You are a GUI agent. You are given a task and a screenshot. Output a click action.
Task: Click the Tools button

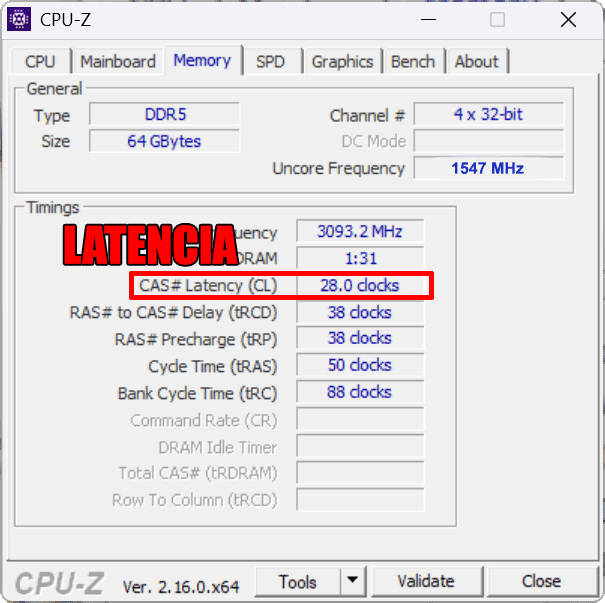click(298, 581)
